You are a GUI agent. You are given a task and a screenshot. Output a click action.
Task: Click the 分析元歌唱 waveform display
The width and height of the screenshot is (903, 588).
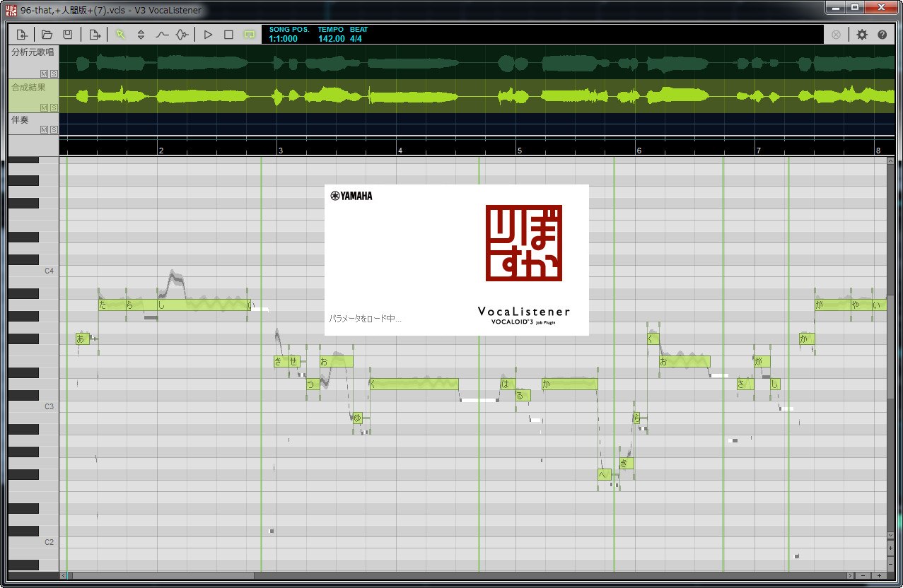[477, 62]
